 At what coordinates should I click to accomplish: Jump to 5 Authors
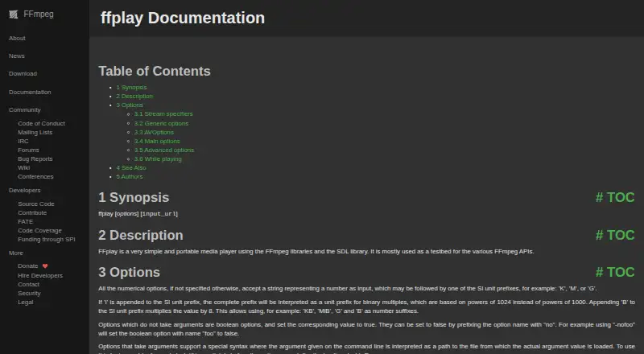coord(130,176)
